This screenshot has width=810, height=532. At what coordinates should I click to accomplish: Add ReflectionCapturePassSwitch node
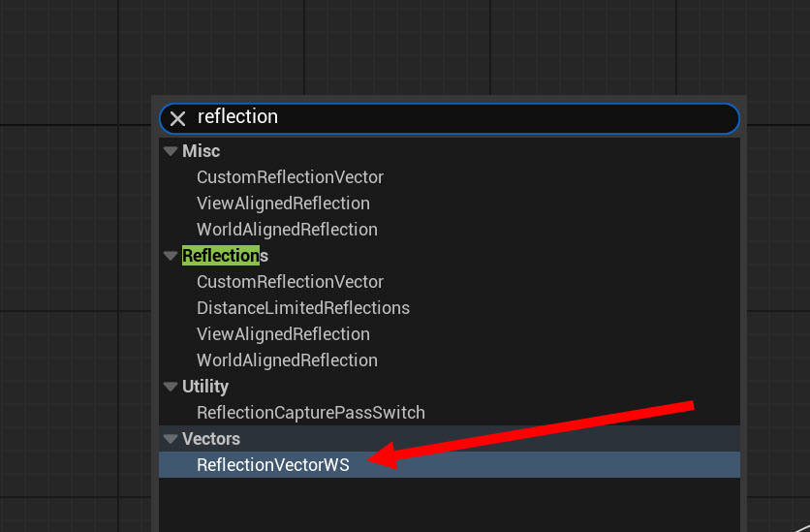pyautogui.click(x=310, y=412)
